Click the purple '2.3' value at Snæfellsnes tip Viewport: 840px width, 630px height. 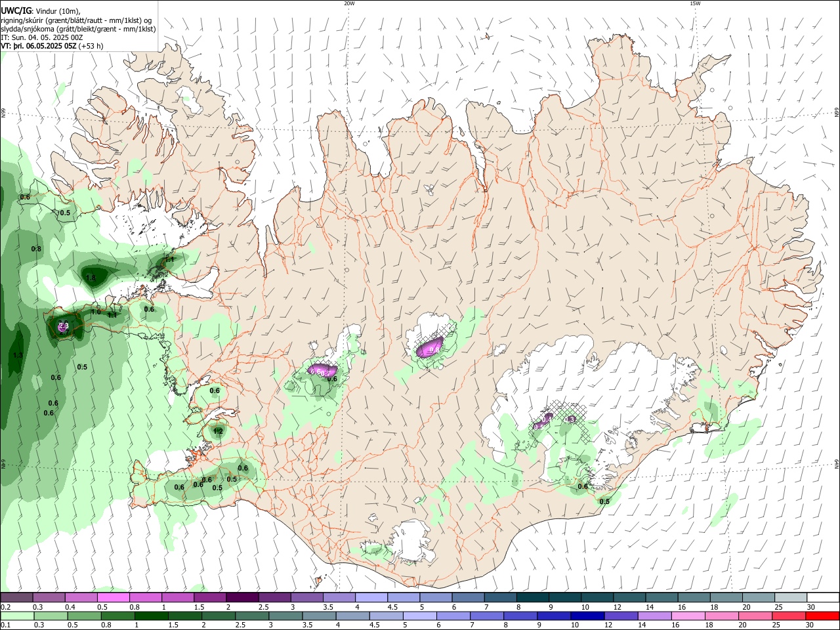[x=64, y=325]
